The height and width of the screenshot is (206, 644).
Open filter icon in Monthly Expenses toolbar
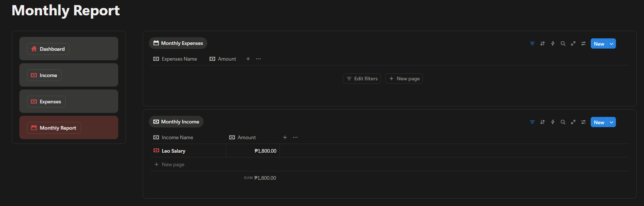[532, 43]
